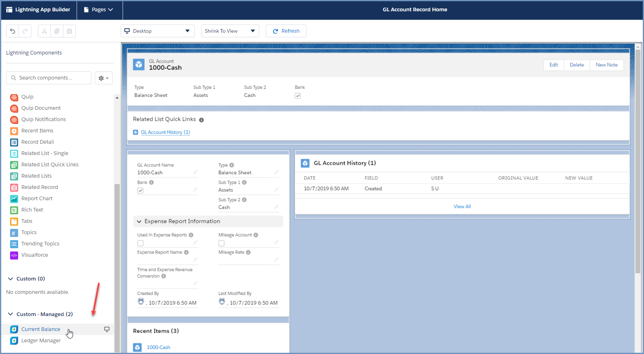Open the Shrink To View zoom dropdown
The height and width of the screenshot is (354, 644).
pos(230,31)
